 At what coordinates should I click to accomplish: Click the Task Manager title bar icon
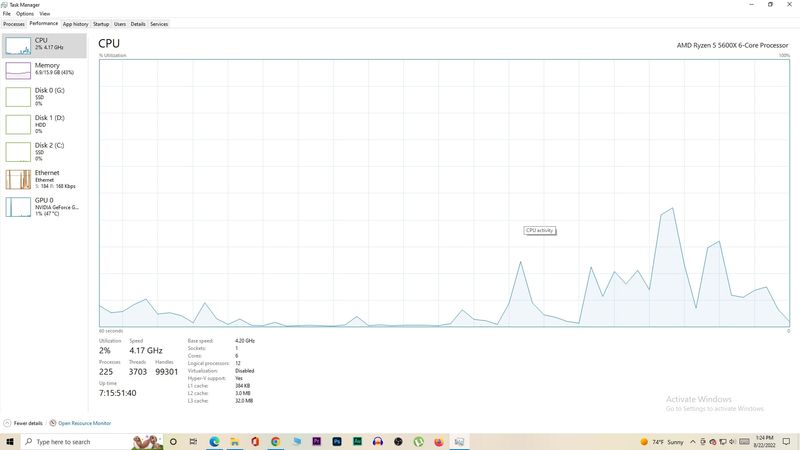pyautogui.click(x=4, y=5)
